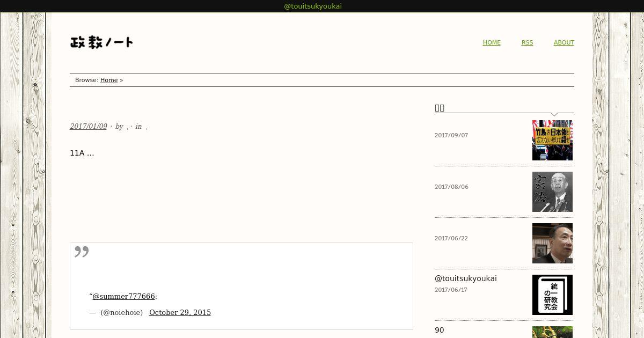Click the 2017/09/07 sidebar entry date
This screenshot has height=338, width=644.
coord(451,135)
